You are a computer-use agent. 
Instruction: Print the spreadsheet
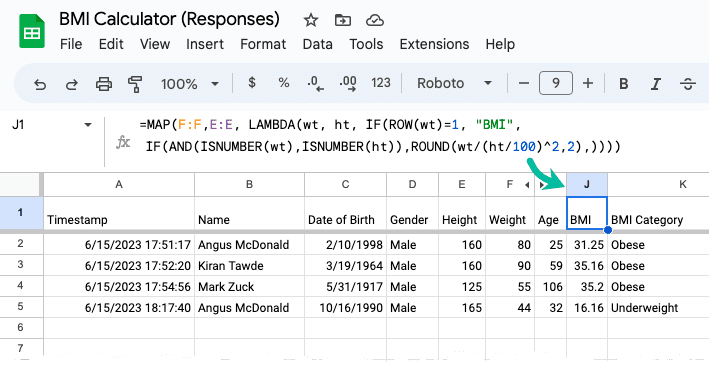click(x=104, y=84)
